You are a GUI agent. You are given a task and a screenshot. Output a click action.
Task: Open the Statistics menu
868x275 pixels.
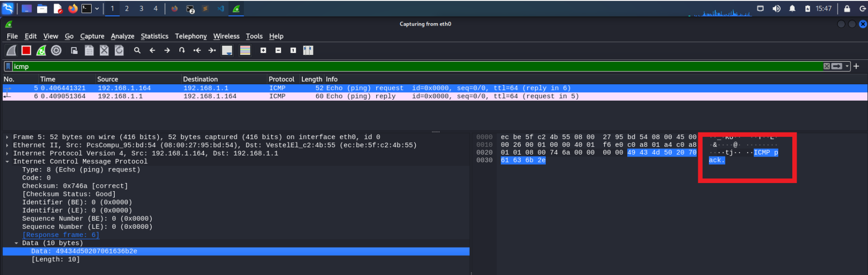coord(154,36)
